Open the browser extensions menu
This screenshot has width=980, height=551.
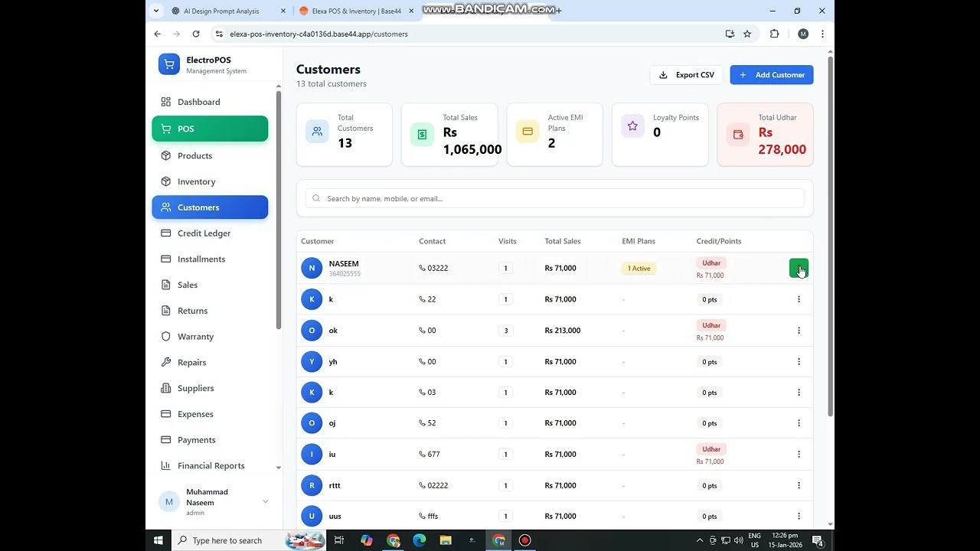point(774,34)
